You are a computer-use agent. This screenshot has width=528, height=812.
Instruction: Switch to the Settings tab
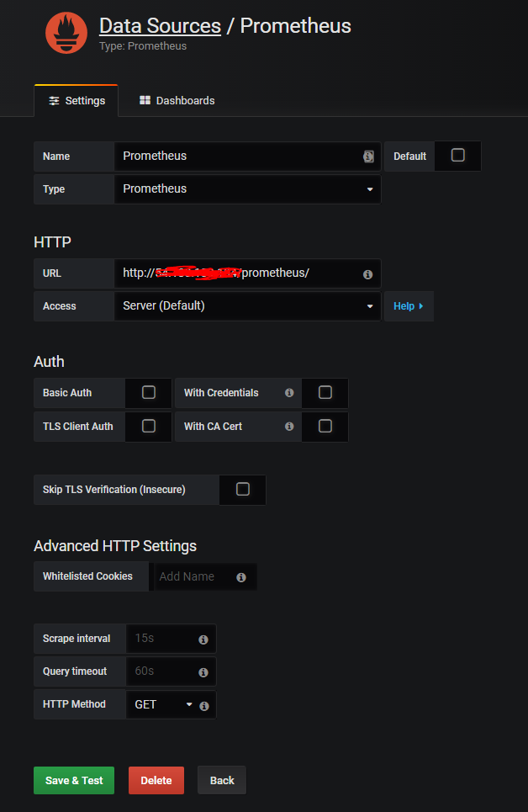point(77,100)
